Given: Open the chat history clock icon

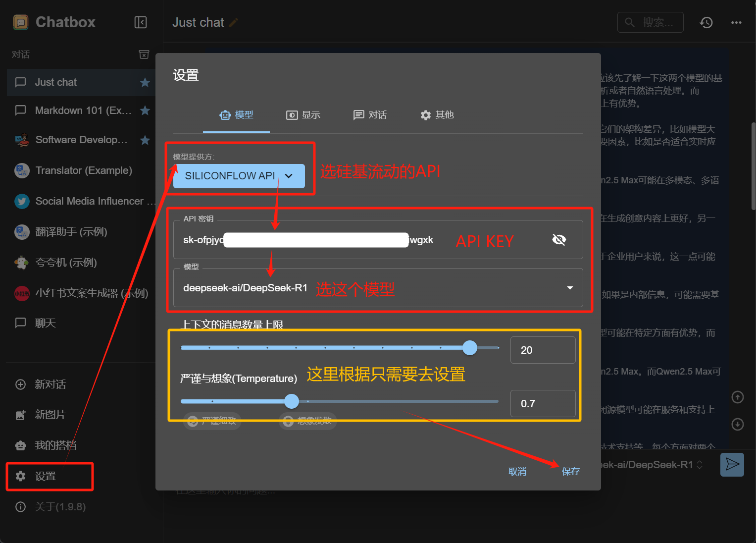Looking at the screenshot, I should (706, 22).
